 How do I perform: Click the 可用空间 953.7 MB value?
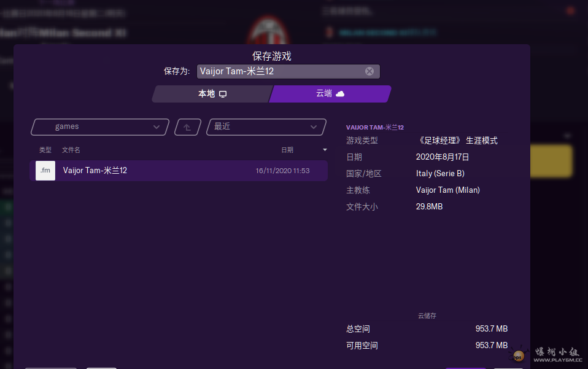pyautogui.click(x=491, y=346)
